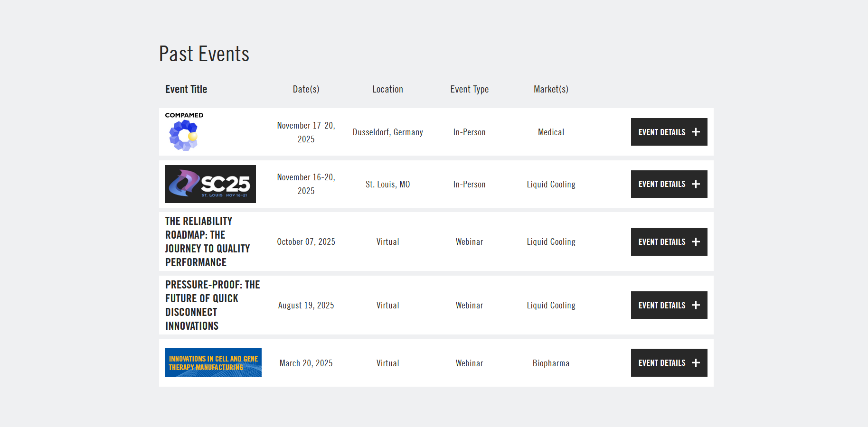Click the Market(s) column header
The height and width of the screenshot is (427, 868).
pos(551,89)
